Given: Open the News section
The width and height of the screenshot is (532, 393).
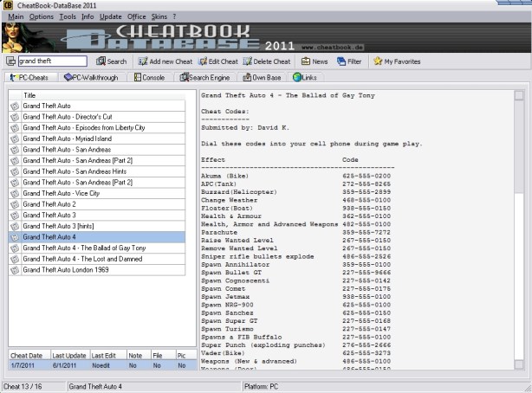Looking at the screenshot, I should (306, 61).
